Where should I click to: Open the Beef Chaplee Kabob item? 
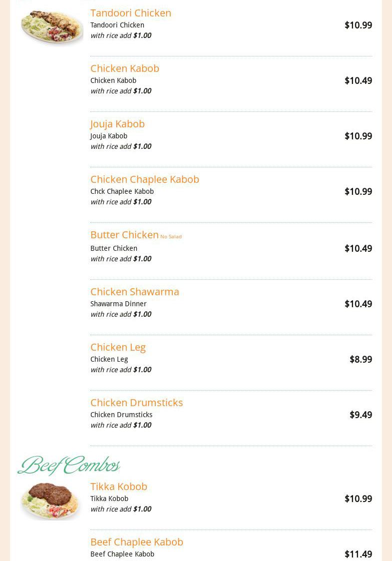tap(136, 542)
